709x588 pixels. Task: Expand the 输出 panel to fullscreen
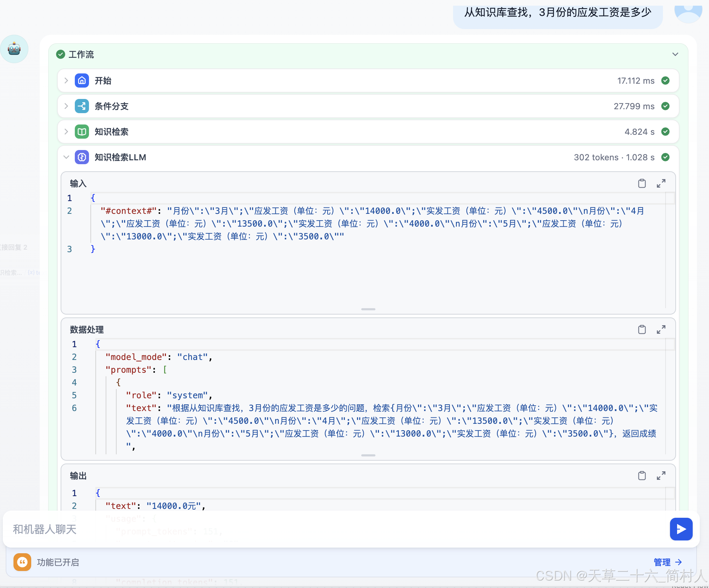(661, 476)
